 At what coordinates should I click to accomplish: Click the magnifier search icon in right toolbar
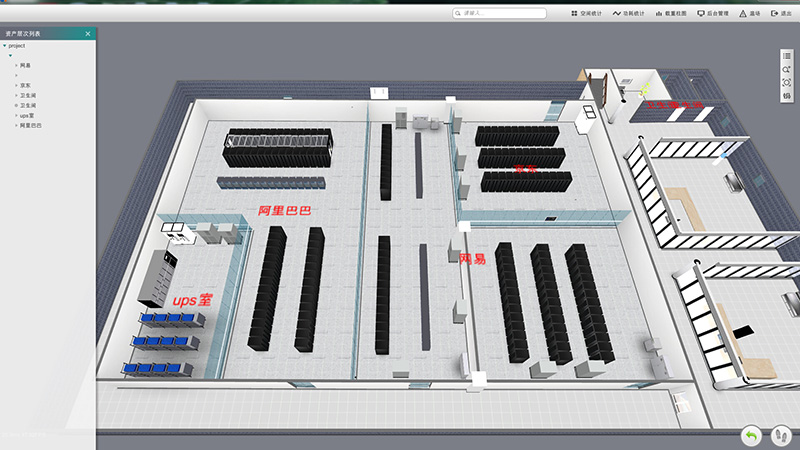(x=787, y=69)
